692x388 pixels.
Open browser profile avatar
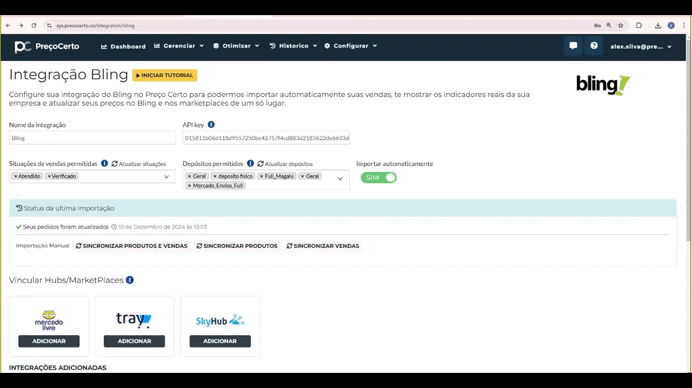coord(671,26)
